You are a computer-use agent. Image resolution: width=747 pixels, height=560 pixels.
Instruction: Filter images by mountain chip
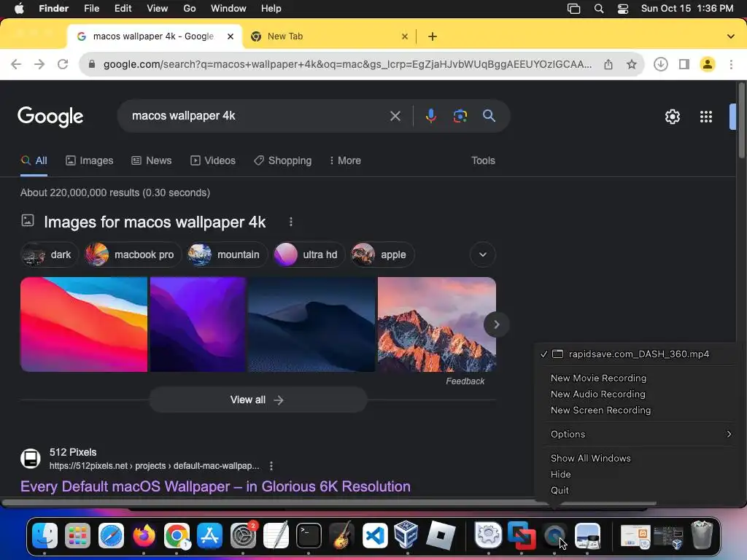click(227, 254)
